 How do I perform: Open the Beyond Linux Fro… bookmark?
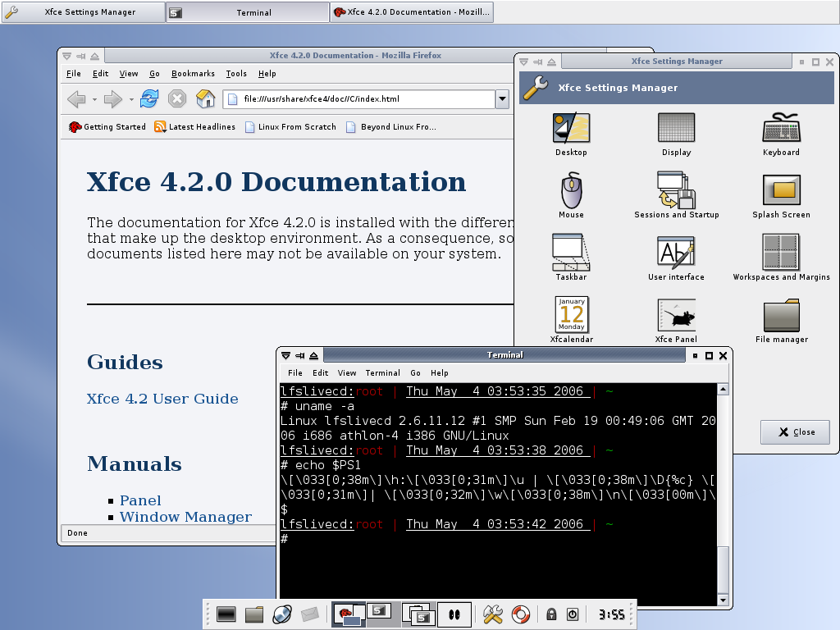(391, 127)
